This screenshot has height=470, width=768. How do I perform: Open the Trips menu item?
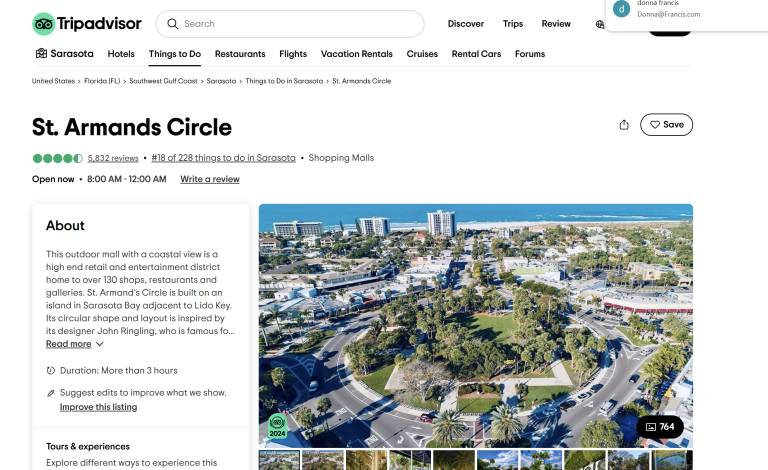pos(512,24)
